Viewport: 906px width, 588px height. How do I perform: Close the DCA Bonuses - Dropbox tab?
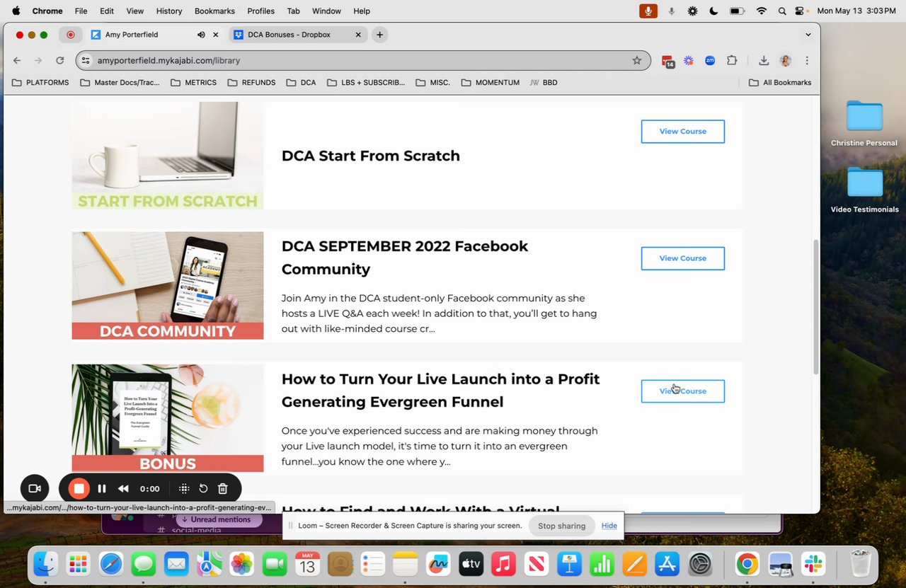(x=358, y=35)
